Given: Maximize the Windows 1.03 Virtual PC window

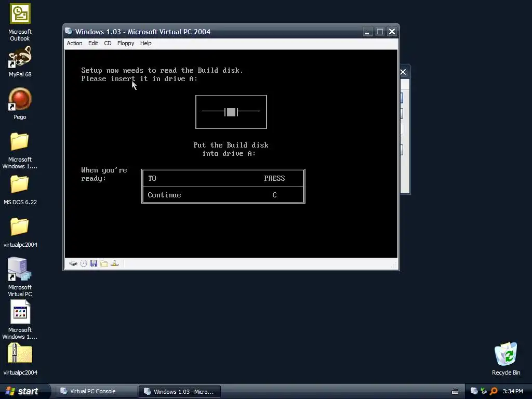Looking at the screenshot, I should pos(380,32).
